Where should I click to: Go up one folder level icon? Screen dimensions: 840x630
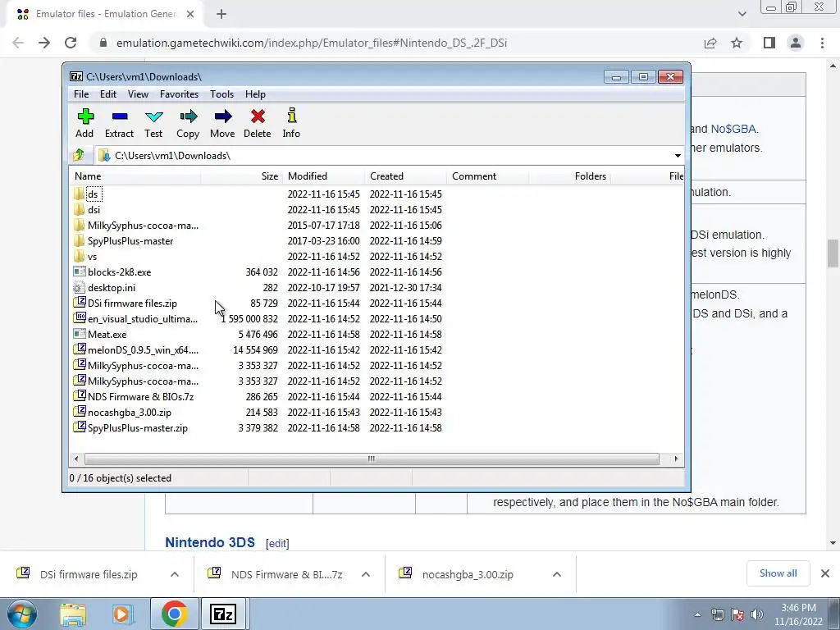pyautogui.click(x=79, y=155)
